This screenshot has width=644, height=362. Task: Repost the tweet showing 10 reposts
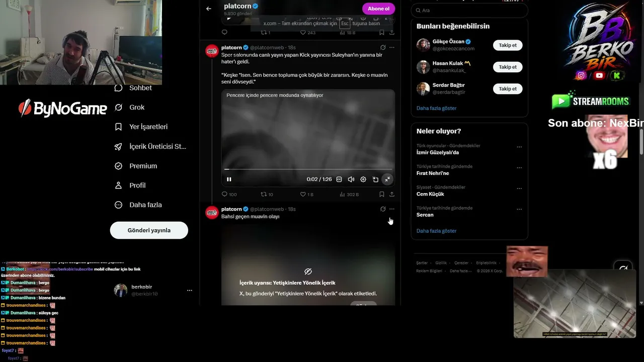pyautogui.click(x=267, y=194)
